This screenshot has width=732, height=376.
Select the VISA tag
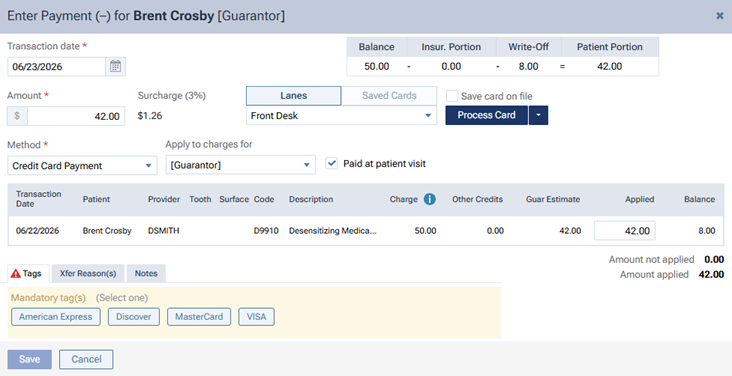[256, 317]
